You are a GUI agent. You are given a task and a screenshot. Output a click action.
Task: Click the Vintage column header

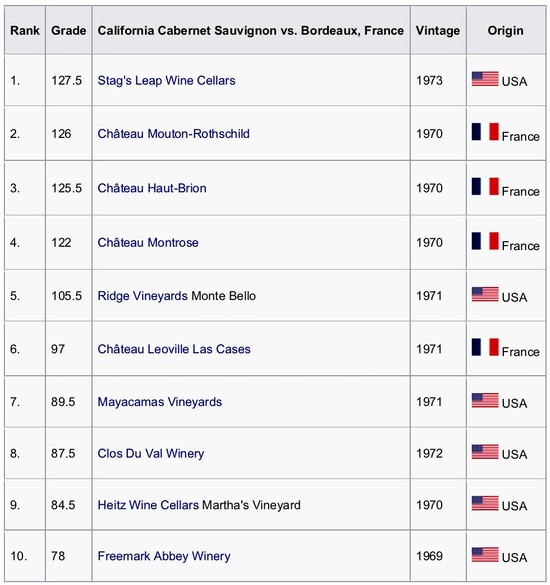pos(438,30)
